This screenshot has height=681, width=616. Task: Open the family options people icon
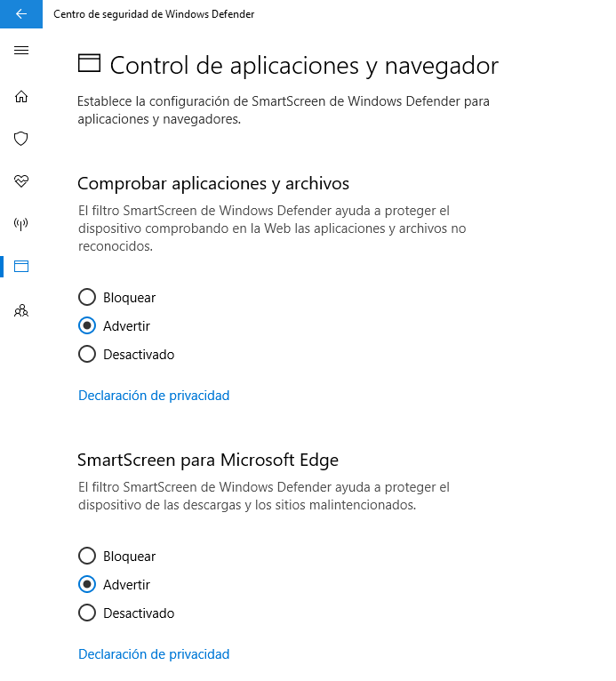point(21,310)
